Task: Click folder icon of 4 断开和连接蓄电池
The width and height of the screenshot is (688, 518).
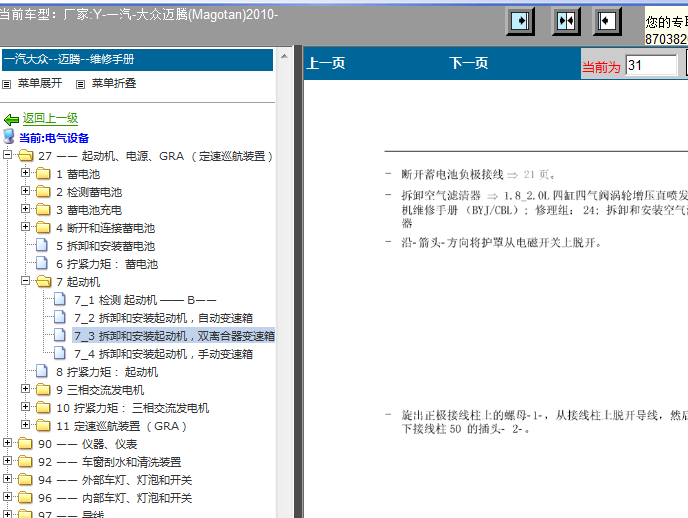Action: [x=43, y=228]
